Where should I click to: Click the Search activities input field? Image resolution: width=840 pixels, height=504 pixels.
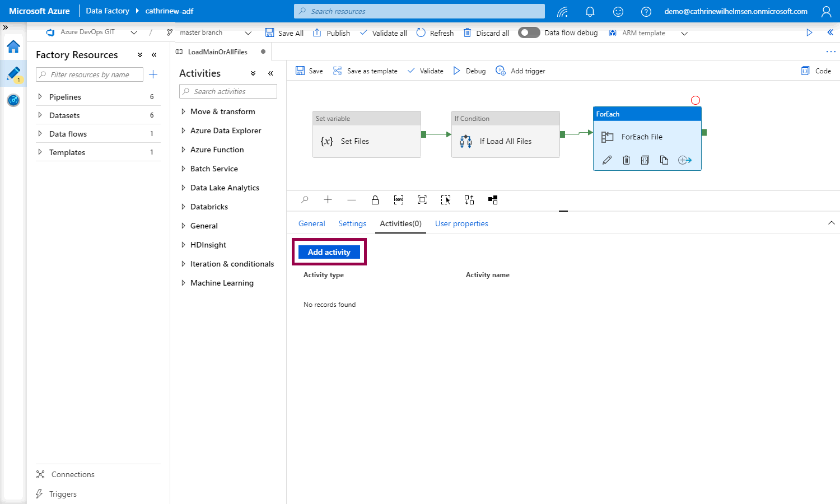point(228,91)
